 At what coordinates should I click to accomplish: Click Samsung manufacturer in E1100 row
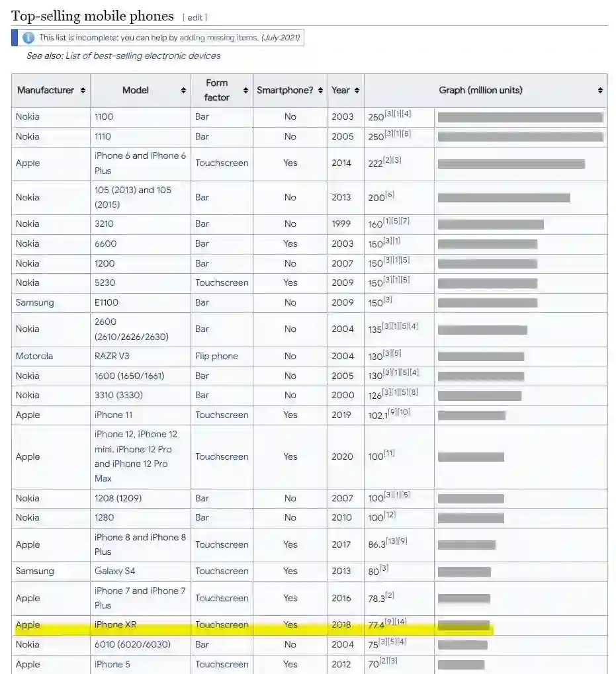(x=35, y=303)
